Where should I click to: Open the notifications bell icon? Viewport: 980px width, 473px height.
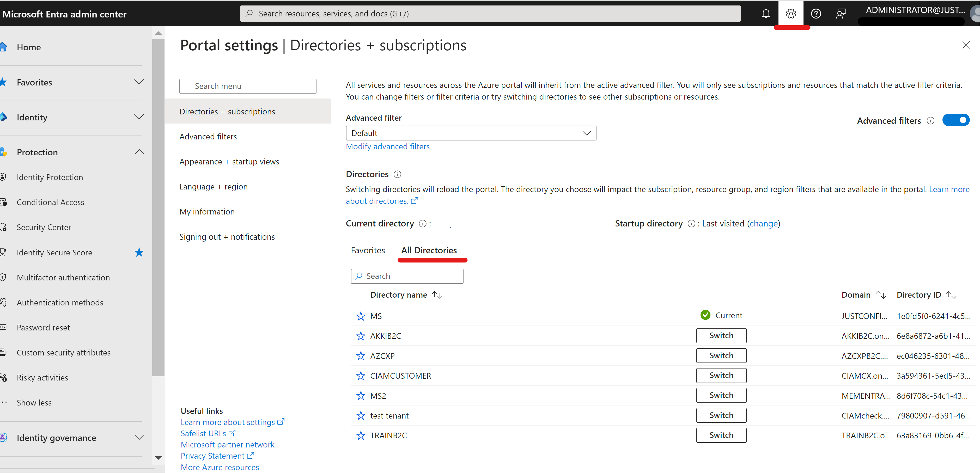(x=765, y=14)
